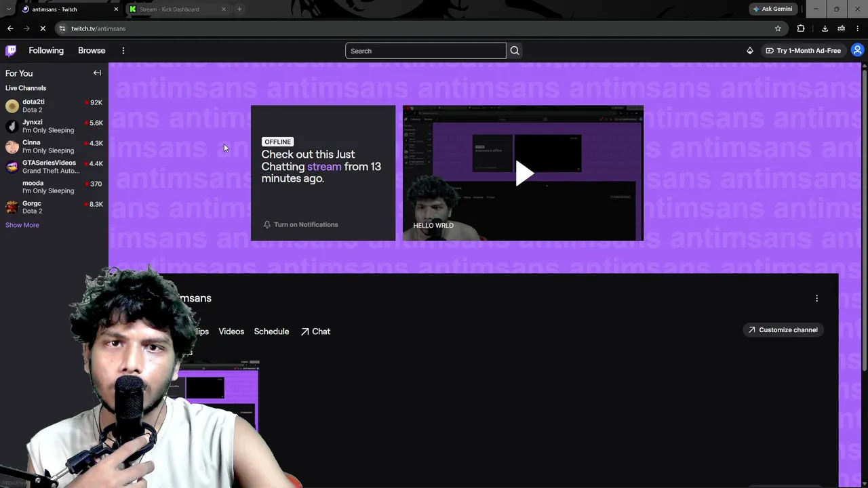
Task: Open Gorgc channel avatar
Action: pos(12,207)
